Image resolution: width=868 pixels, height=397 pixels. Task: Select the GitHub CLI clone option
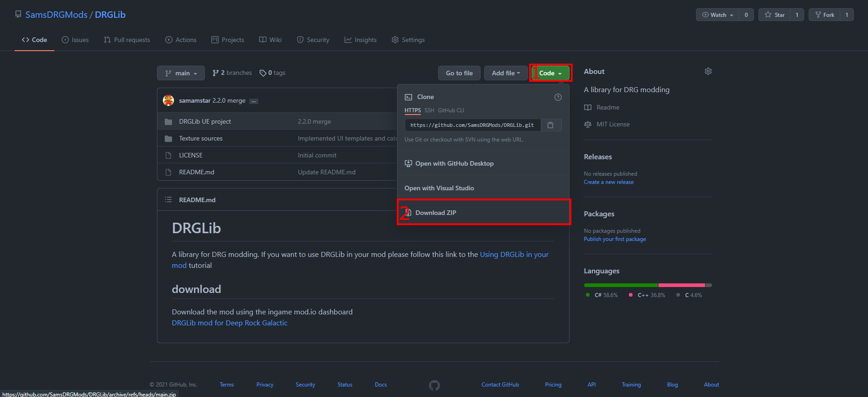[x=451, y=110]
